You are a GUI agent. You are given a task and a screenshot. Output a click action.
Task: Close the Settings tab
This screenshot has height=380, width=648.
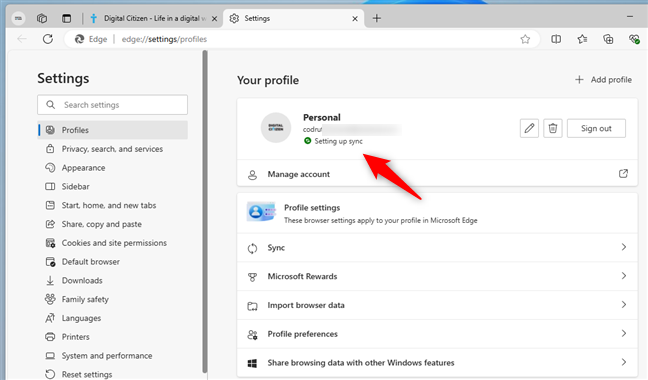pyautogui.click(x=355, y=19)
